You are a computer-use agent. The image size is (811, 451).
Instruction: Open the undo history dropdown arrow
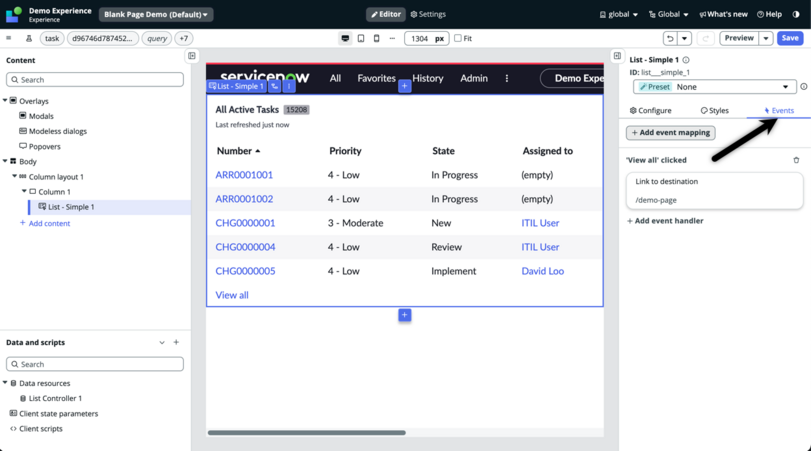click(684, 38)
